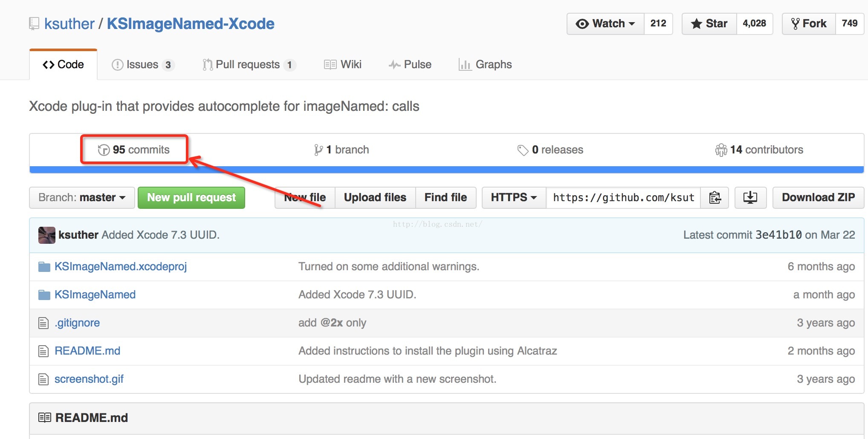Click the Clone in Desktop download icon
868x439 pixels.
[x=750, y=198]
